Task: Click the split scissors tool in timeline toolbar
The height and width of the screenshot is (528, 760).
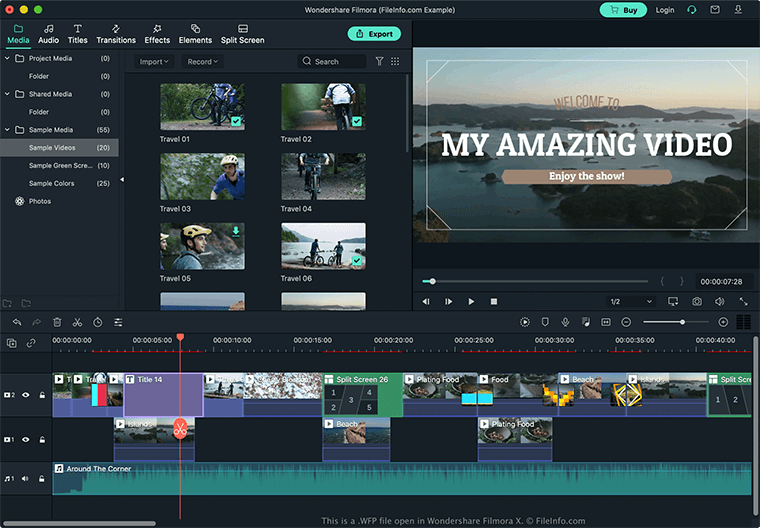Action: click(77, 322)
